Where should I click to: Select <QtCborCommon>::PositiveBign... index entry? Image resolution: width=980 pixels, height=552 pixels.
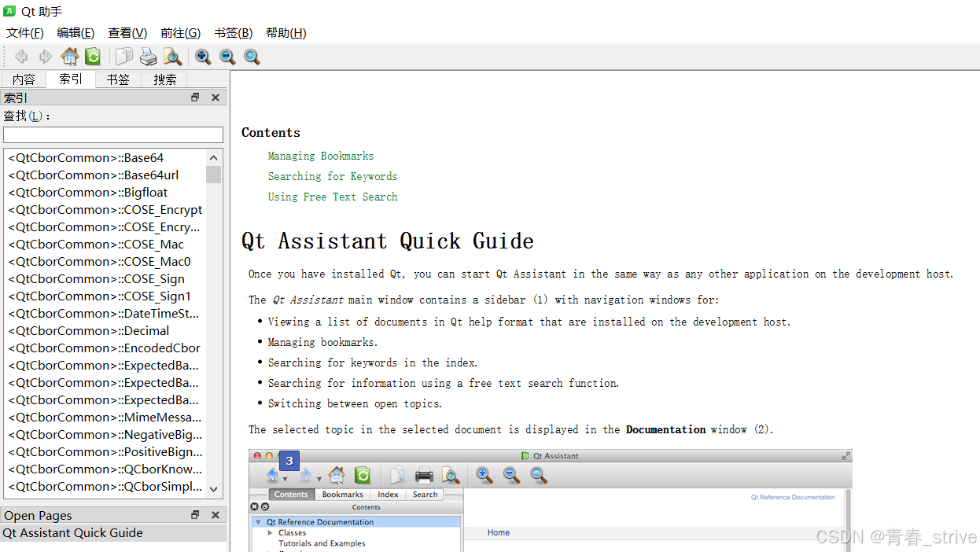[x=105, y=451]
